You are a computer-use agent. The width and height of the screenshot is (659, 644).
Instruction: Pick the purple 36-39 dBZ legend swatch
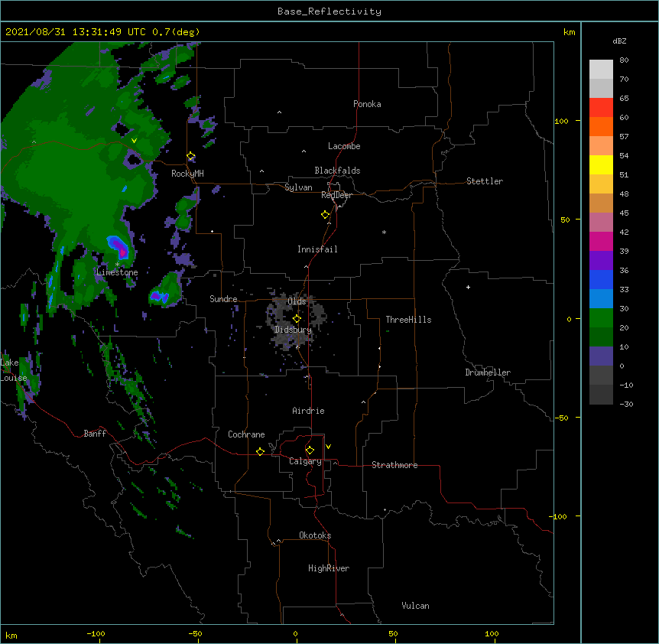pyautogui.click(x=601, y=260)
